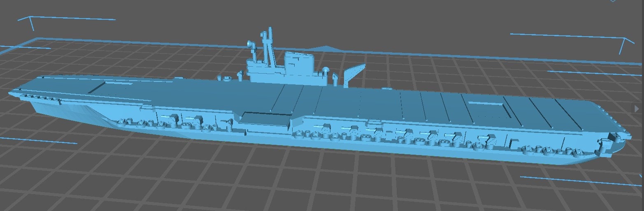
Task: Expand the collapsed side panel arrow
Action: point(638,108)
